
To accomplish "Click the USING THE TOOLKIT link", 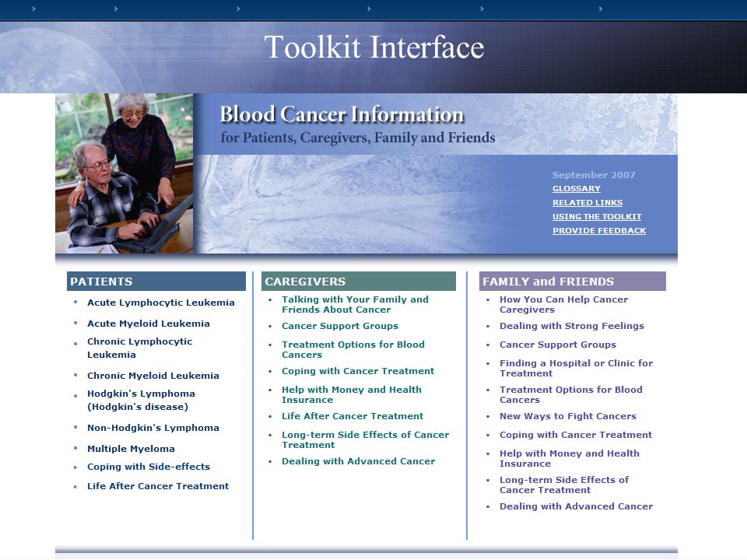I will (x=597, y=217).
